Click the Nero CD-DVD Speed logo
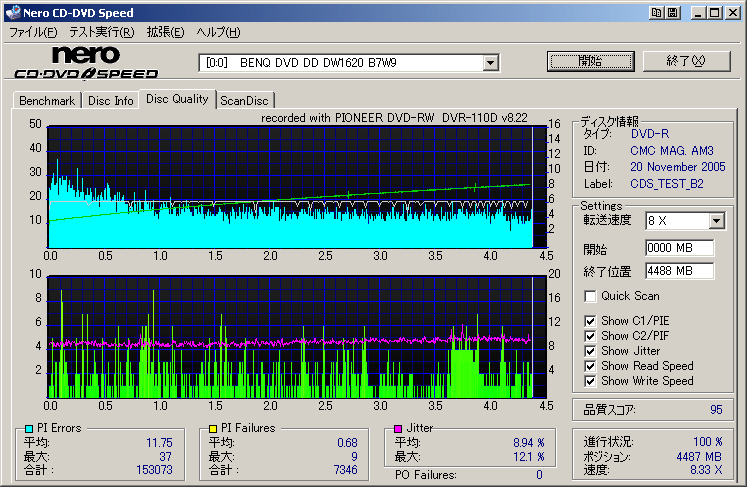The width and height of the screenshot is (747, 487). pyautogui.click(x=86, y=62)
